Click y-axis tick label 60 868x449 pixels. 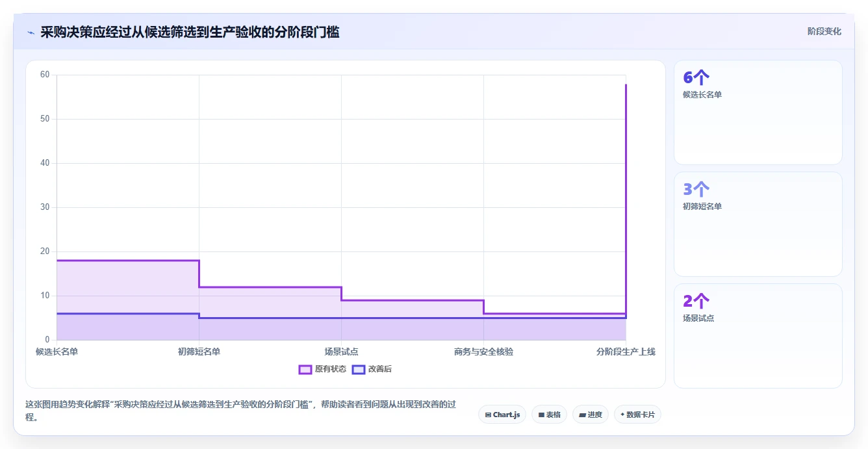(x=45, y=75)
